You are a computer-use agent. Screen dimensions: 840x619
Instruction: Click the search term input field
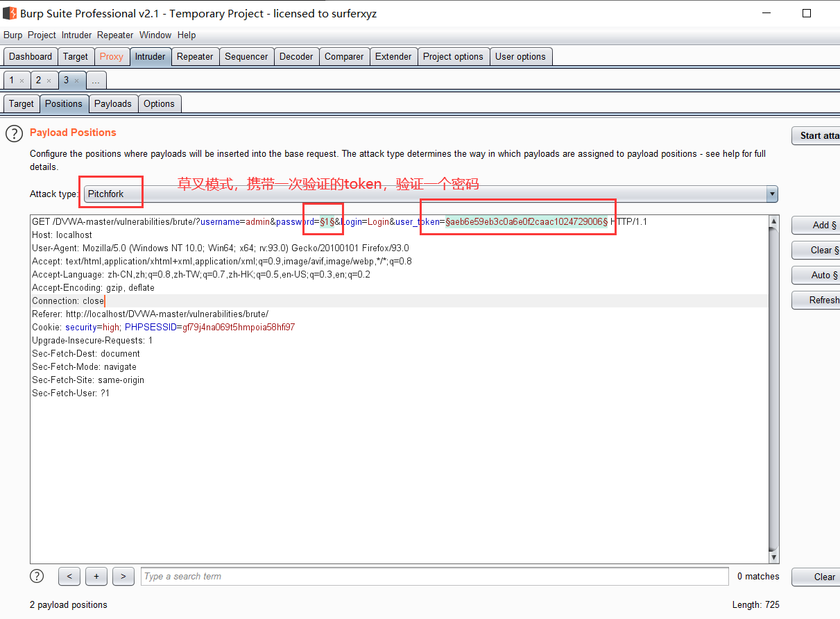[x=435, y=576]
